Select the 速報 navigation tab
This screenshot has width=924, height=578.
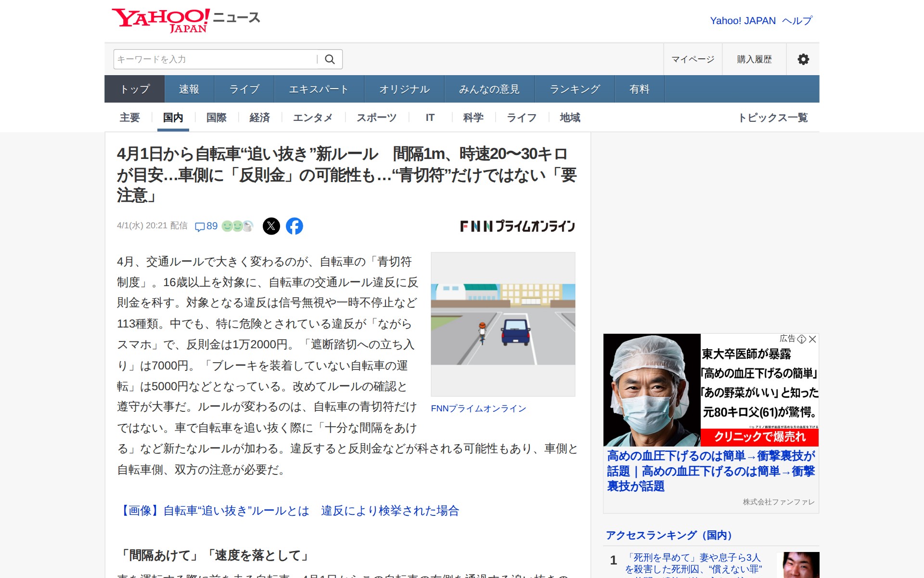point(189,89)
